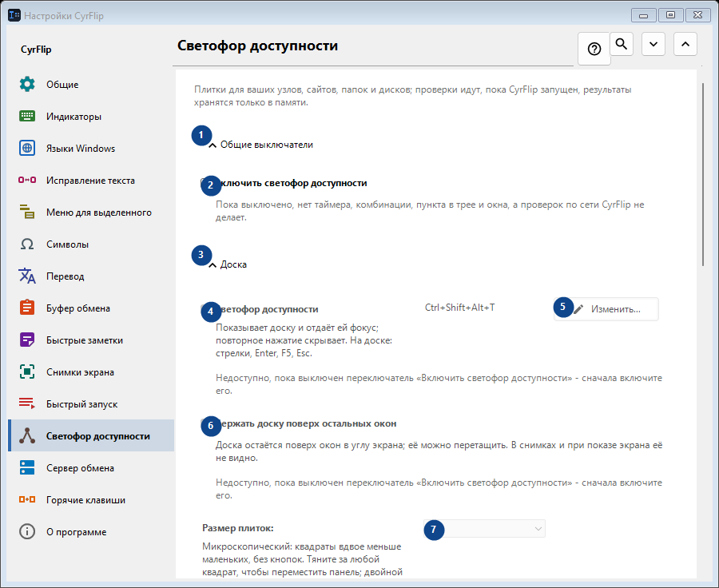Viewport: 719px width, 588px height.
Task: Click the keyboard icon for Индикаторы
Action: [27, 116]
